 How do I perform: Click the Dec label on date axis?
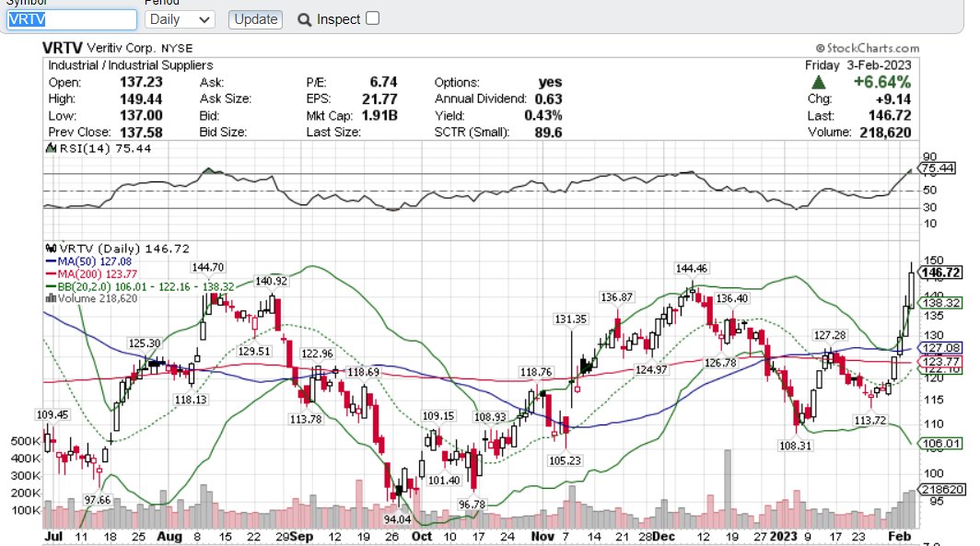pos(664,537)
